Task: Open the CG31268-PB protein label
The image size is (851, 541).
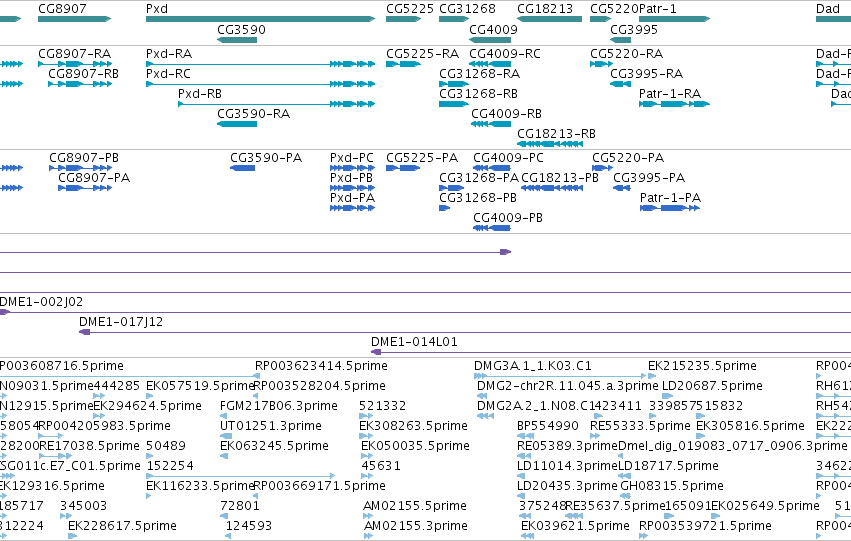Action: 478,198
